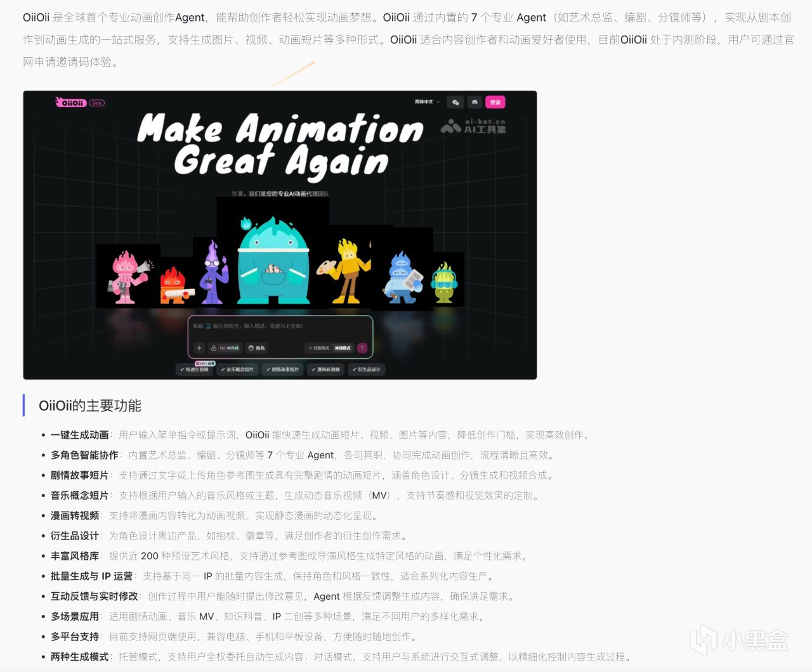Click the 角色 button

(257, 348)
